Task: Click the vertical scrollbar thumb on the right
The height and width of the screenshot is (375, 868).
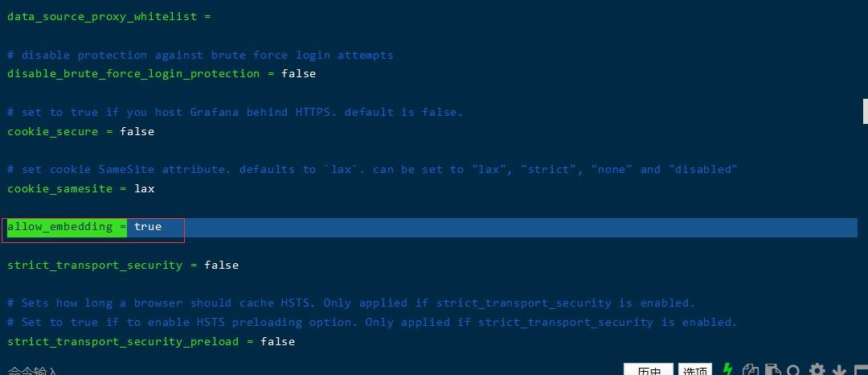Action: click(866, 111)
